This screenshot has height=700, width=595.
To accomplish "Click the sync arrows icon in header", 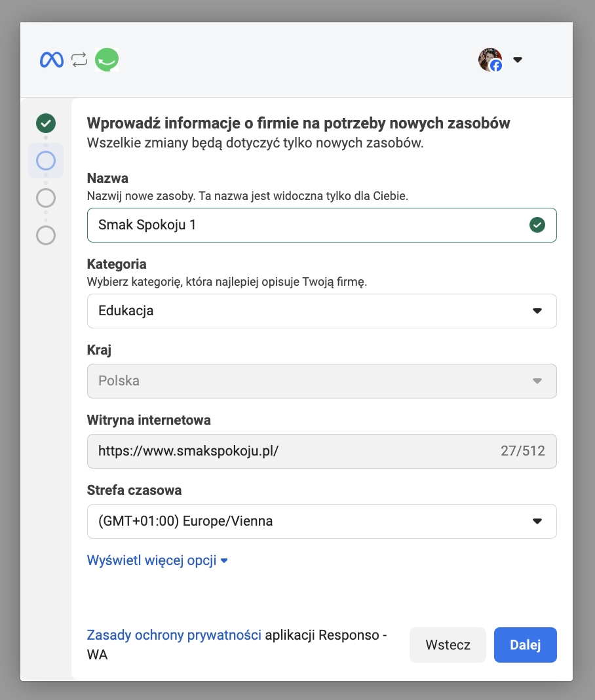I will pyautogui.click(x=79, y=60).
